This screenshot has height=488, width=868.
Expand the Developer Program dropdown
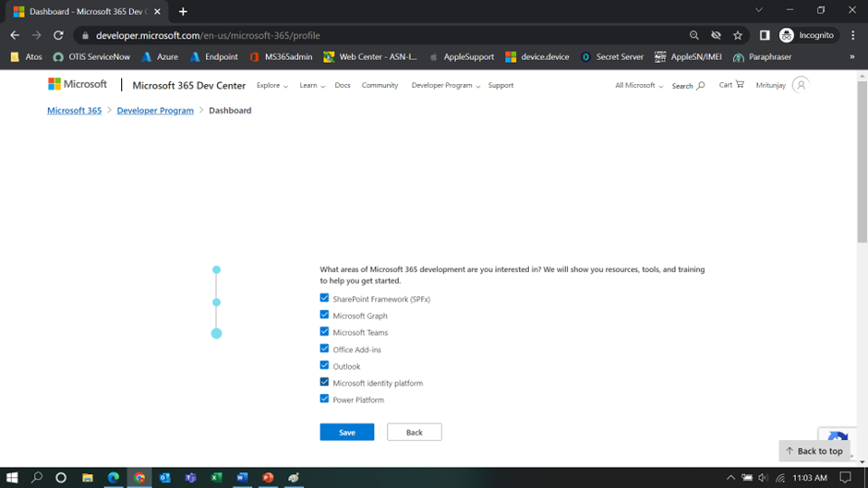coord(446,86)
